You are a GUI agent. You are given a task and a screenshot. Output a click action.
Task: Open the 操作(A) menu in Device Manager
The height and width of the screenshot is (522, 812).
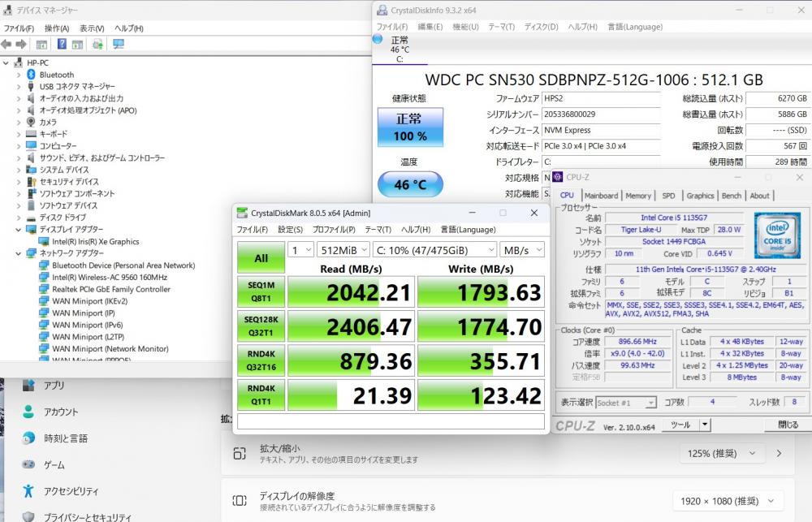57,28
